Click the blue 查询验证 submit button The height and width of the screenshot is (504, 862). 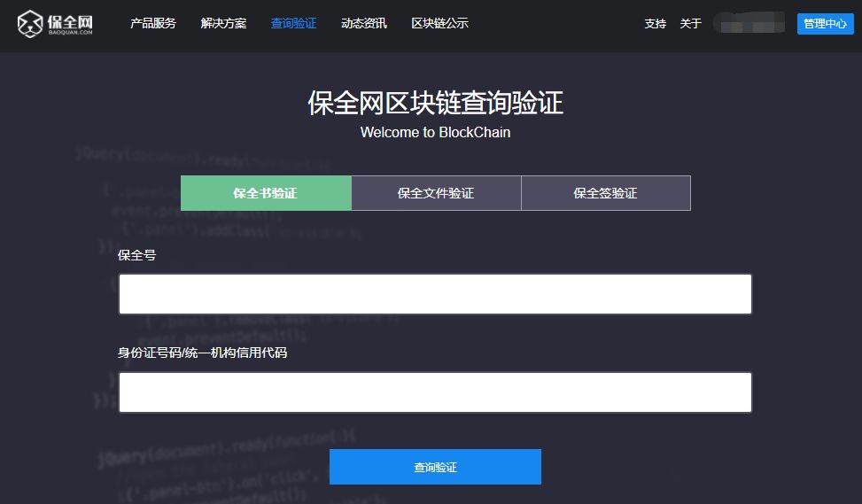click(x=435, y=467)
